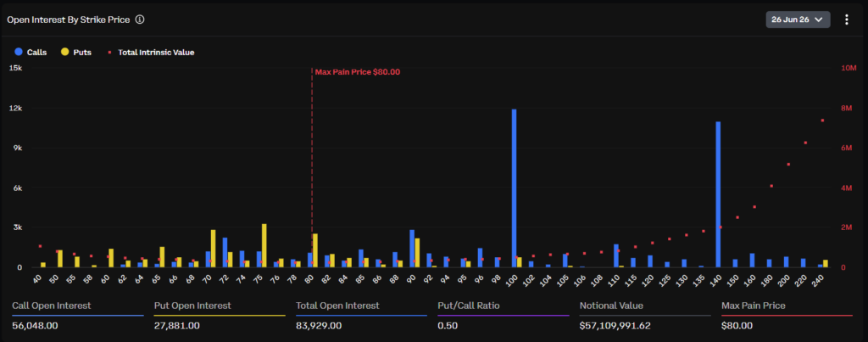The width and height of the screenshot is (868, 342).
Task: Click the blue Calls legend dot
Action: (19, 52)
